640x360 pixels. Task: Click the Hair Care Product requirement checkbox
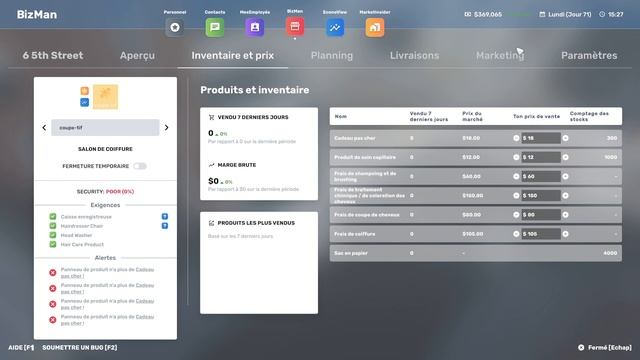click(53, 244)
